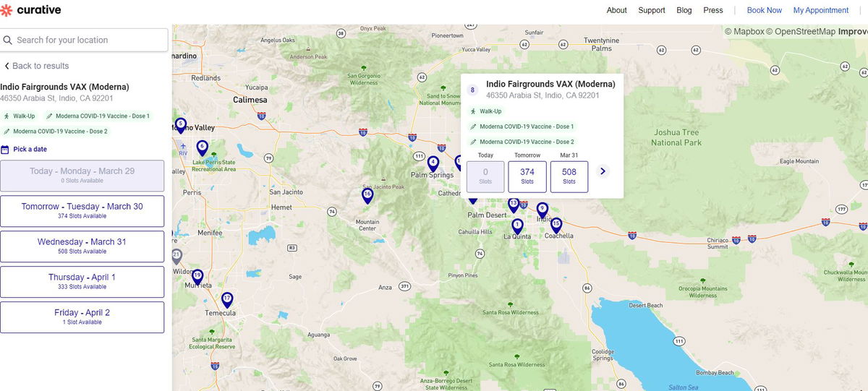Open the Book Now link
This screenshot has width=868, height=391.
(x=764, y=10)
